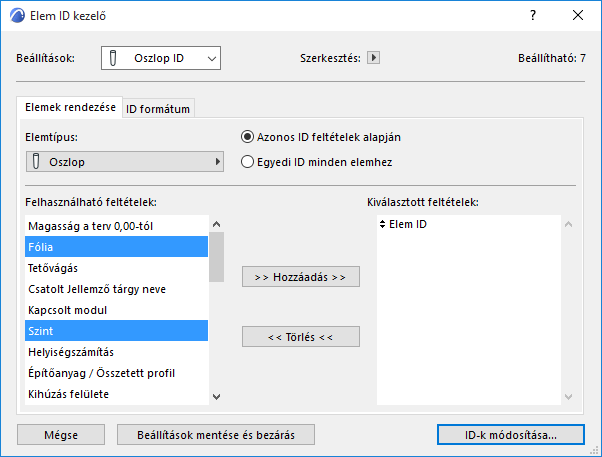Click the Szerkesztés arrow button
This screenshot has height=457, width=602.
tap(373, 58)
